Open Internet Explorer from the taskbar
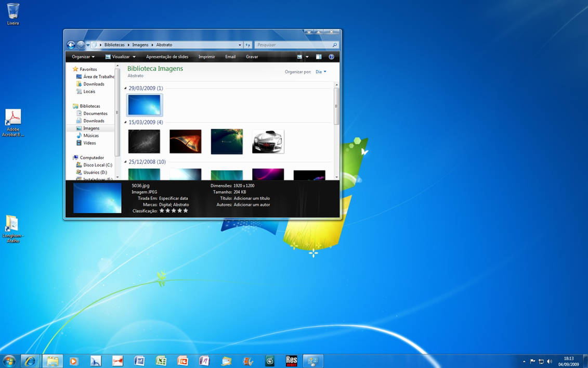Image resolution: width=588 pixels, height=368 pixels. click(x=30, y=361)
